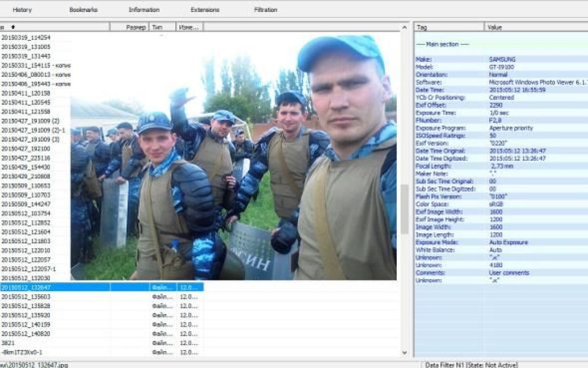Select file 20150429_154430
The height and width of the screenshot is (368, 588).
26,167
